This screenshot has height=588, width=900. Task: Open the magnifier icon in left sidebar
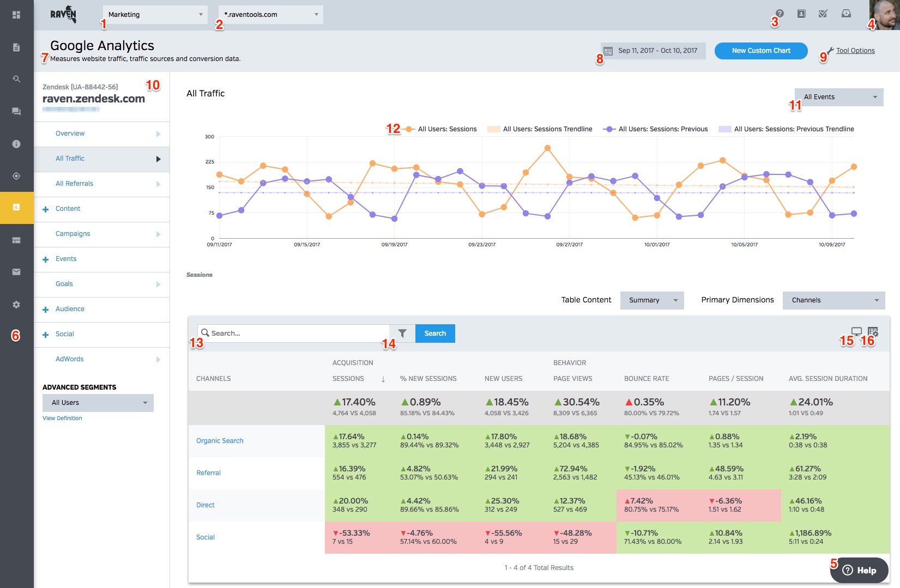pos(16,79)
